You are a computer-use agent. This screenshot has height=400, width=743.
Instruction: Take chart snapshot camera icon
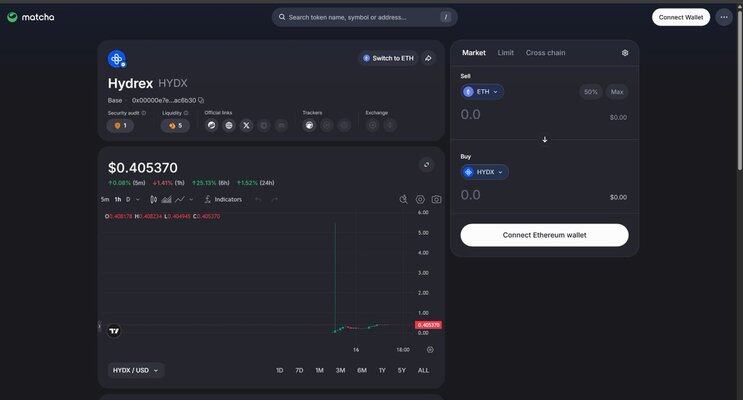tap(436, 200)
